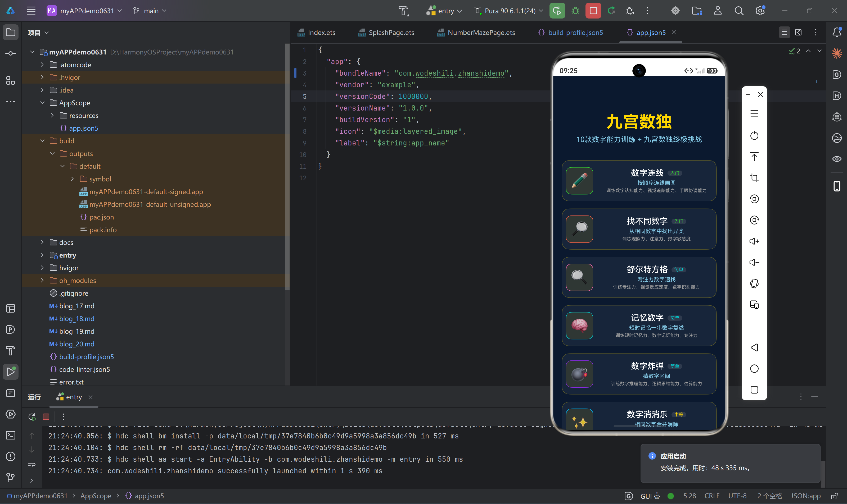Image resolution: width=847 pixels, height=504 pixels.
Task: Open the Run panel more options menu
Action: (x=63, y=416)
